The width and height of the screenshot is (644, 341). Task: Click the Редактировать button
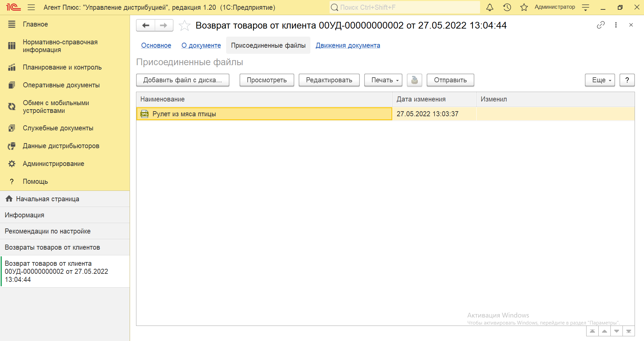click(329, 80)
